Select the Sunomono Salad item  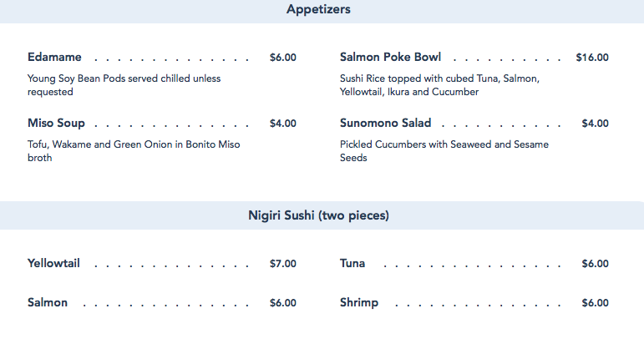pyautogui.click(x=385, y=124)
